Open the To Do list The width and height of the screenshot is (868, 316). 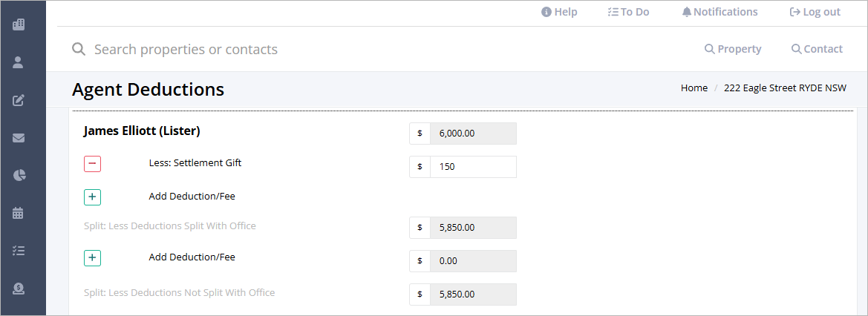point(628,12)
